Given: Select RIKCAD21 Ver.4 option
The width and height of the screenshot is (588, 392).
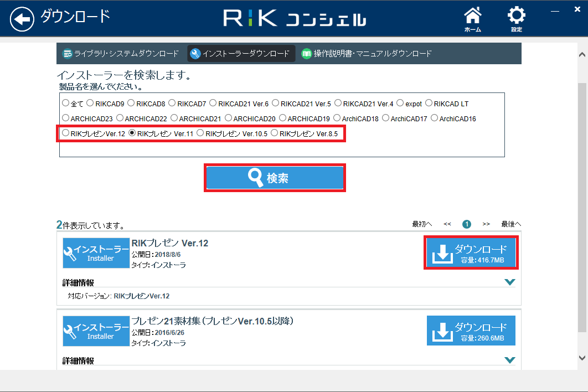Looking at the screenshot, I should (x=338, y=103).
